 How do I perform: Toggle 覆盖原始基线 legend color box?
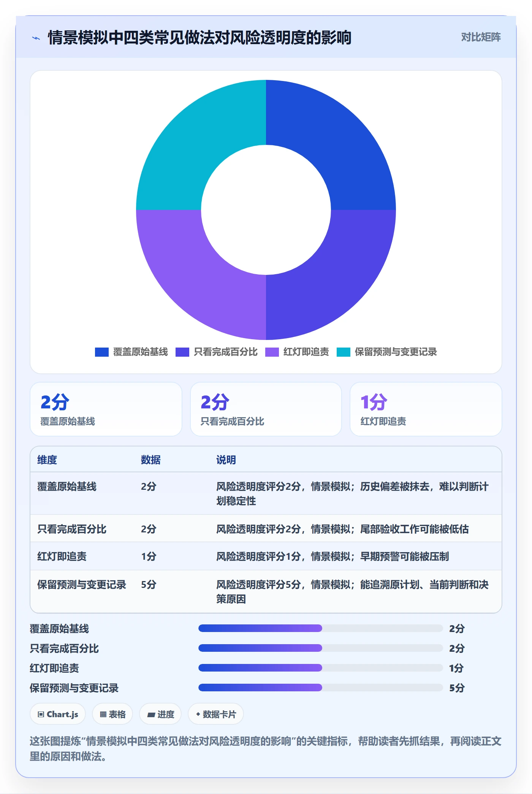pos(102,352)
